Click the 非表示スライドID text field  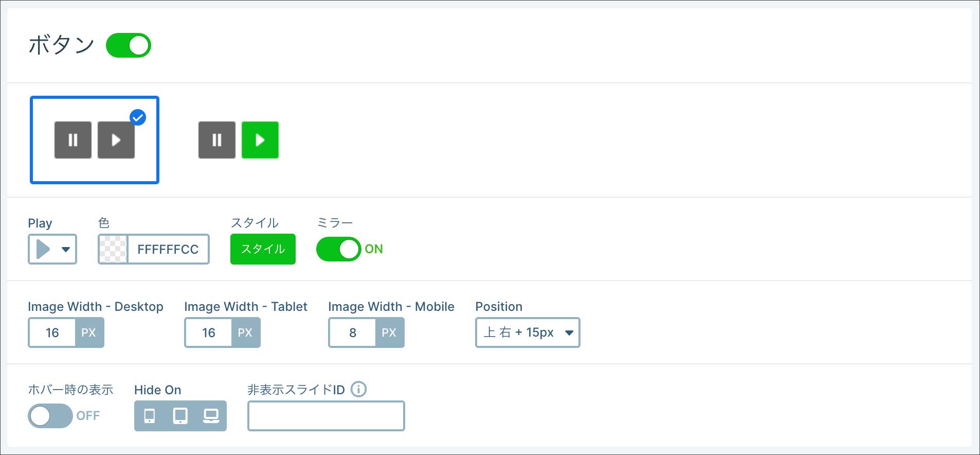click(326, 415)
